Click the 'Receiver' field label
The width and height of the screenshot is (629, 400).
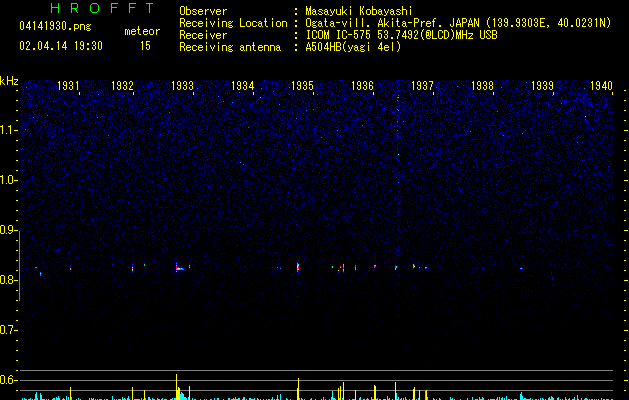203,35
